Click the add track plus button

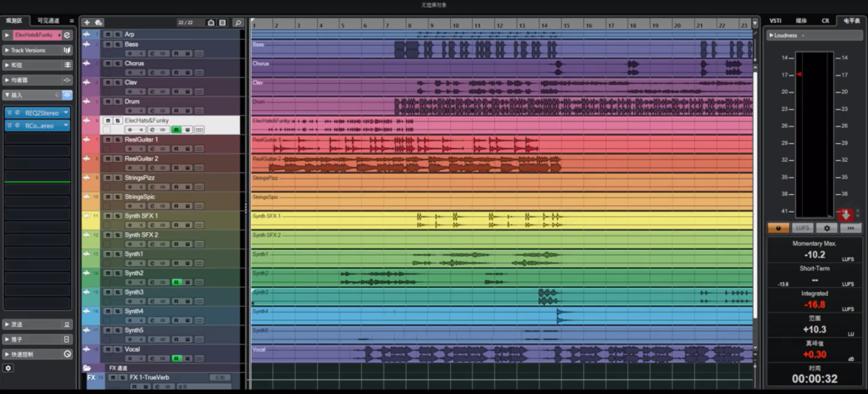click(x=86, y=22)
